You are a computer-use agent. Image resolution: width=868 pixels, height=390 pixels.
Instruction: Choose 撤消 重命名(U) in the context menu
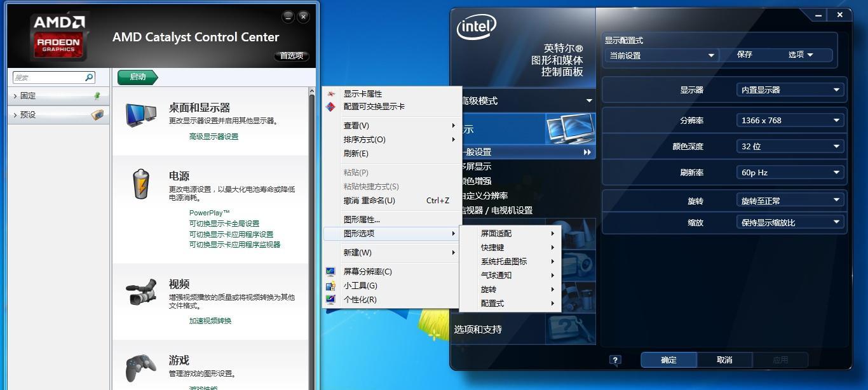click(391, 201)
